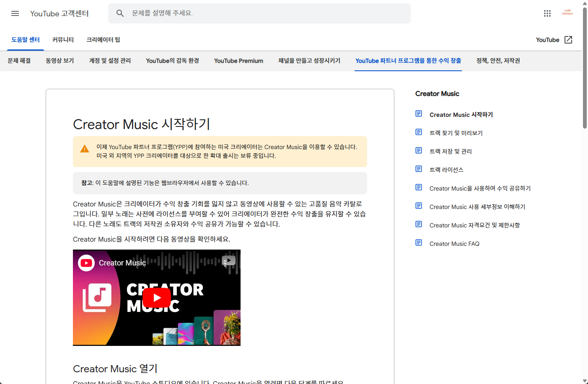Open the YouTube의 감독 환경 category
The height and width of the screenshot is (384, 588).
pos(172,61)
